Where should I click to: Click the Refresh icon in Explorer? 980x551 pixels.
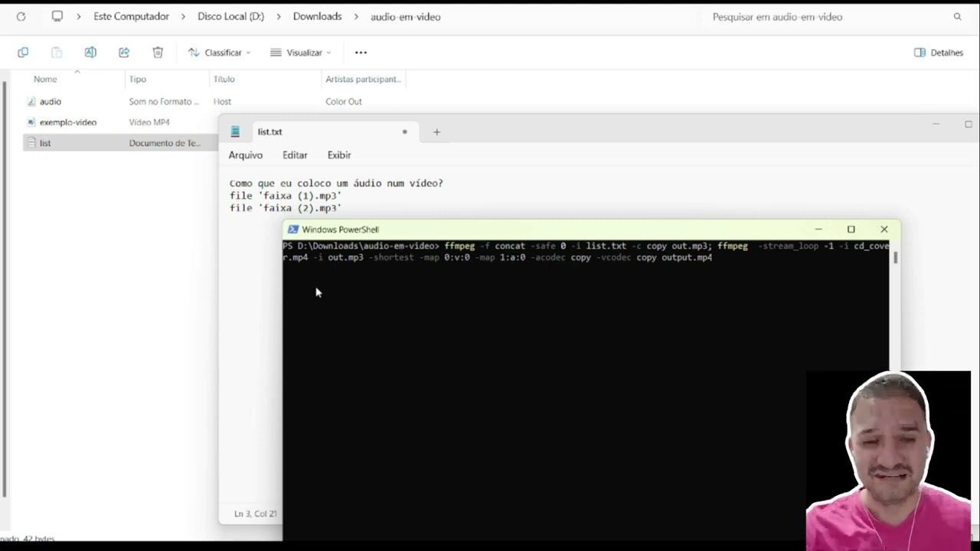tap(21, 16)
